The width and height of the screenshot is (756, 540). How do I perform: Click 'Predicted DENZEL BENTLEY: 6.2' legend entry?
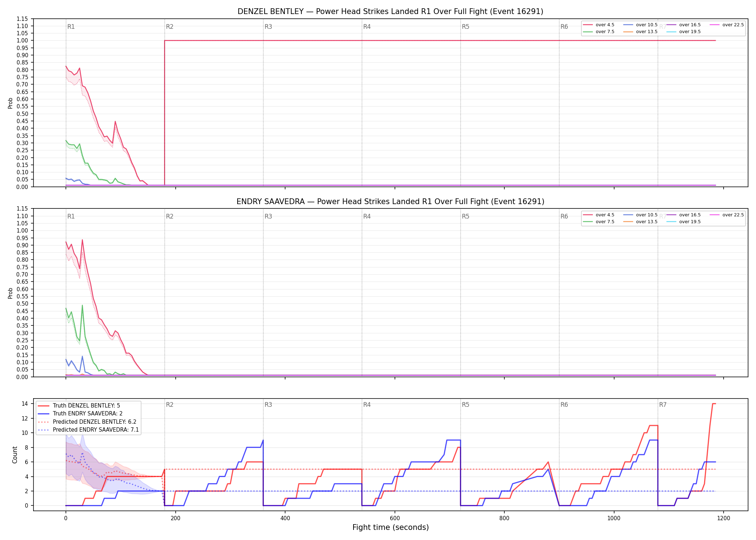[x=87, y=422]
